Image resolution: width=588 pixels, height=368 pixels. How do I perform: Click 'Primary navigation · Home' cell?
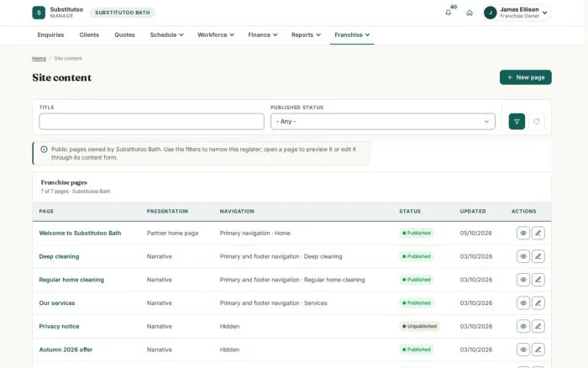coord(255,233)
